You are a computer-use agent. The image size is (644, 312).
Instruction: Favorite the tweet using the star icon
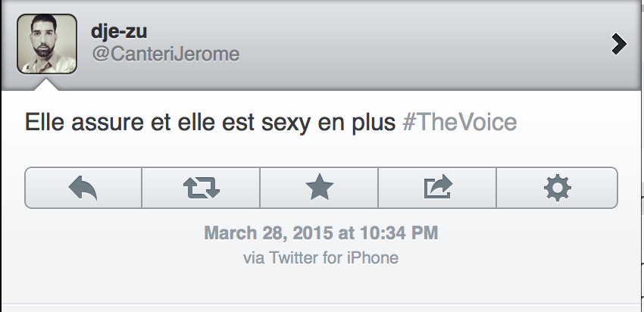click(319, 188)
